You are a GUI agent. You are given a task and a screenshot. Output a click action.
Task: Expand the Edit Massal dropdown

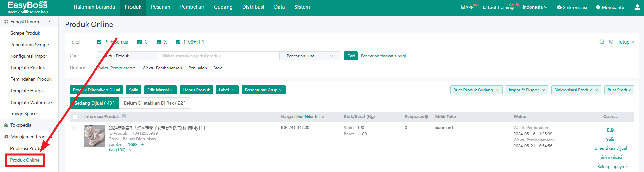[160, 90]
